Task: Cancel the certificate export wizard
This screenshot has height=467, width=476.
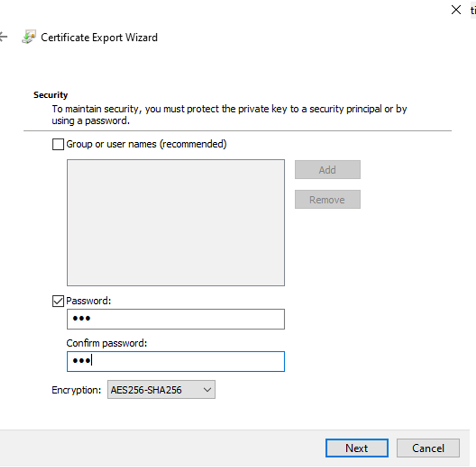Action: click(428, 448)
